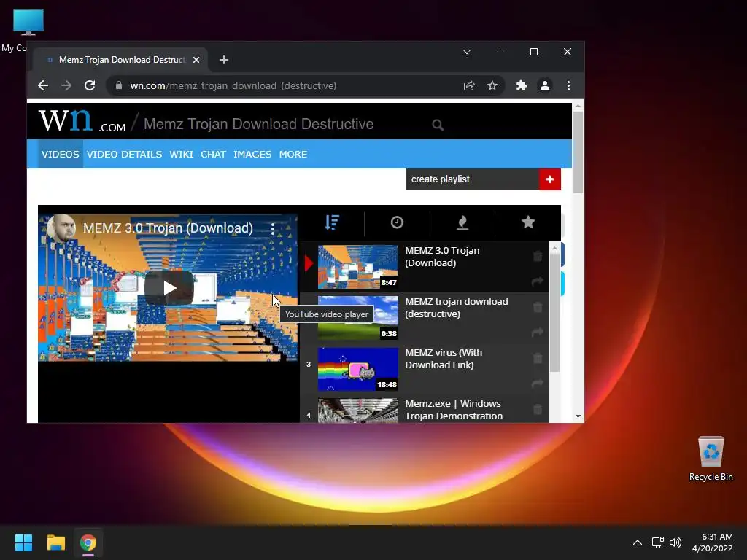Select MEMZ 3.0 Trojan (Download) thumbnail

click(x=357, y=267)
